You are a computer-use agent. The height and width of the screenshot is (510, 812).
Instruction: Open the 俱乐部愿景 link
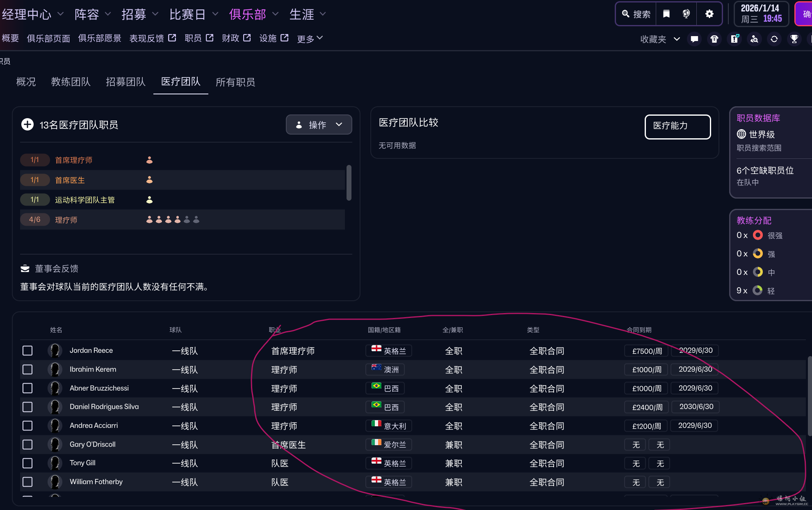100,39
